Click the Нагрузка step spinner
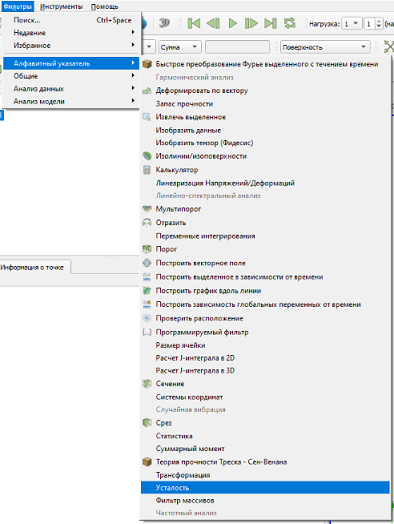The height and width of the screenshot is (524, 394). (x=378, y=24)
